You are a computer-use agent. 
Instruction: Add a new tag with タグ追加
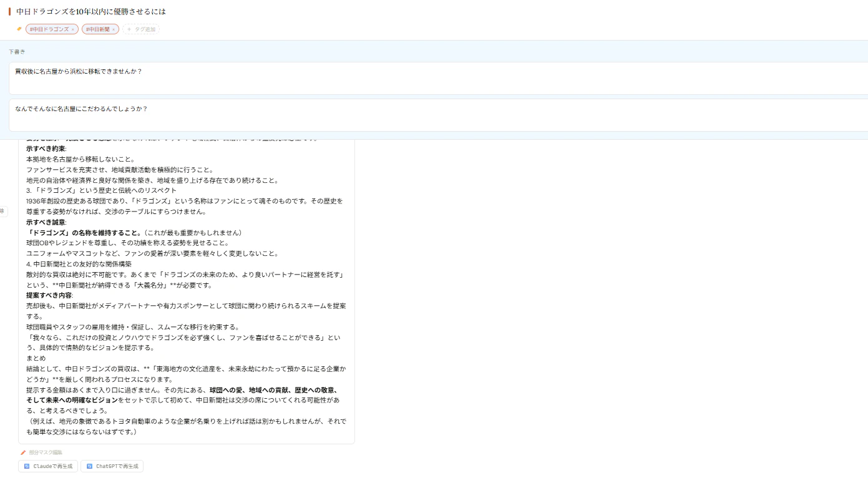pyautogui.click(x=141, y=29)
